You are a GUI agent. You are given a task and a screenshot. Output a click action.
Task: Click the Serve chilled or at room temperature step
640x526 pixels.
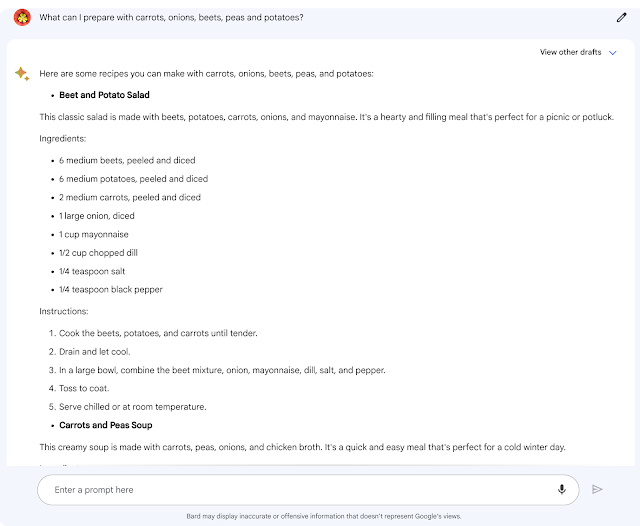(x=133, y=407)
